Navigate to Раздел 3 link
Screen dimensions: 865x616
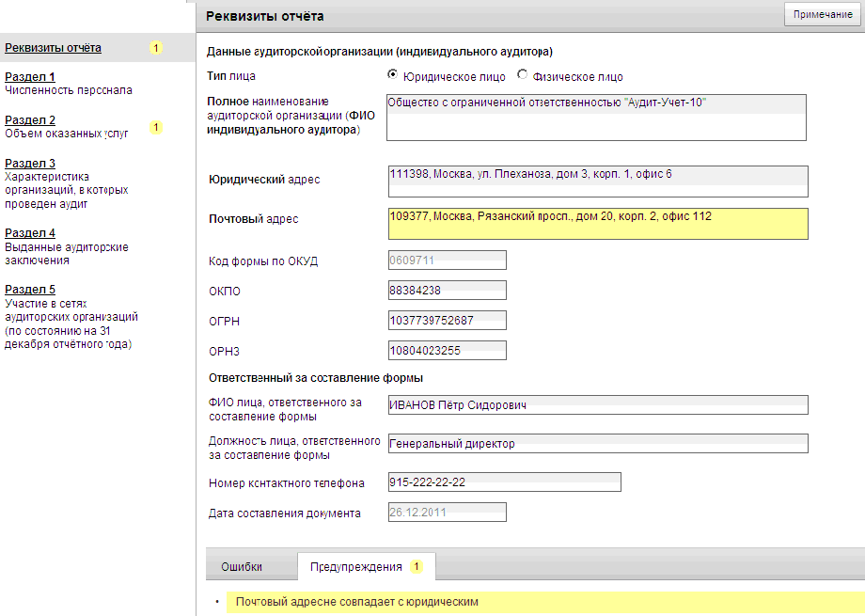(x=30, y=163)
